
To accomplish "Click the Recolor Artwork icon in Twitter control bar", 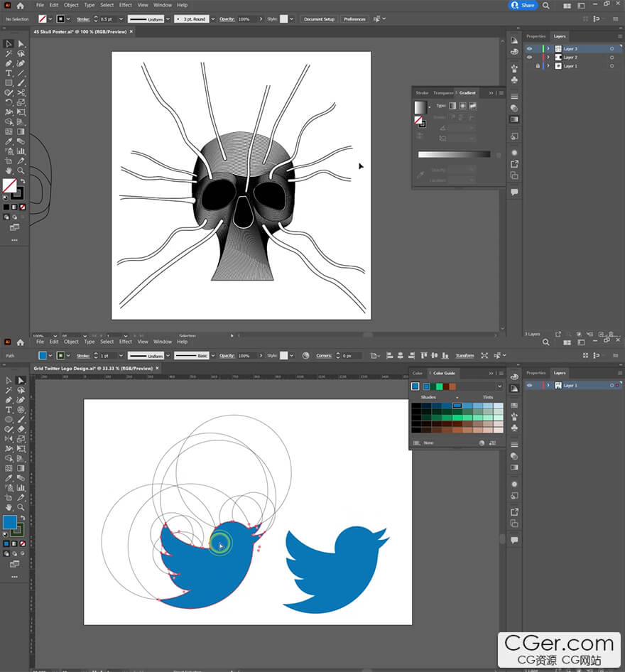I will click(305, 355).
